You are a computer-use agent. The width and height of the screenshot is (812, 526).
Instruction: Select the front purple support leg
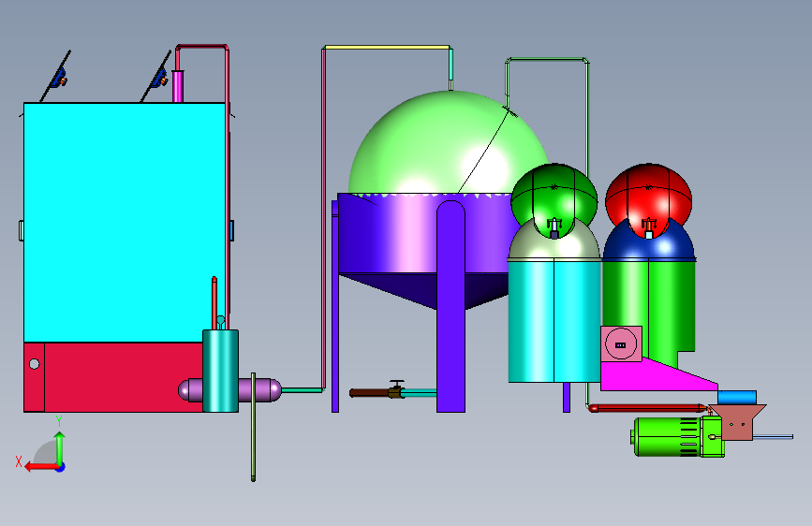click(x=450, y=306)
